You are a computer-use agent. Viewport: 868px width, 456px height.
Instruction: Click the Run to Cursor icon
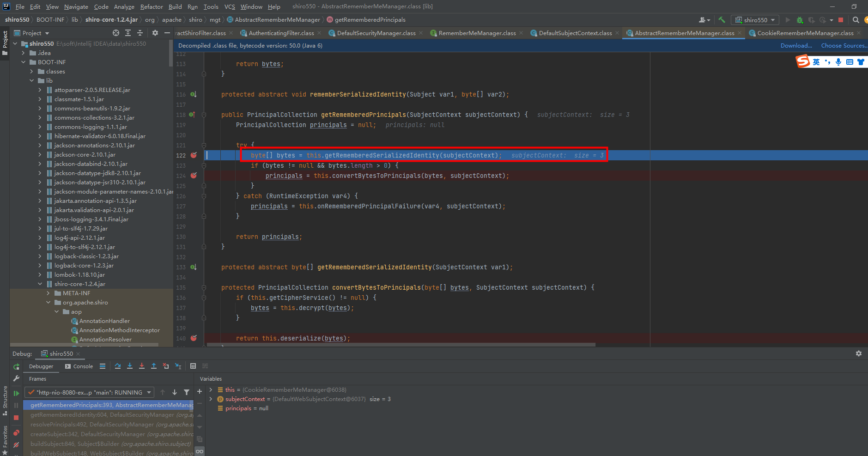pos(178,366)
